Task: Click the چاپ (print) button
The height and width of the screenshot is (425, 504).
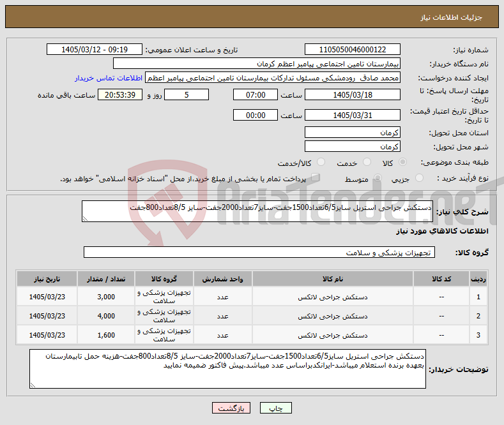Action: (276, 408)
